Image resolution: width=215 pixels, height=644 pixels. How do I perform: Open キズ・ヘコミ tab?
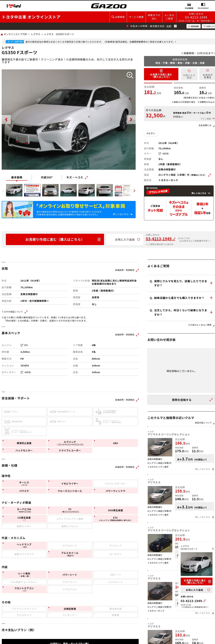(77, 178)
